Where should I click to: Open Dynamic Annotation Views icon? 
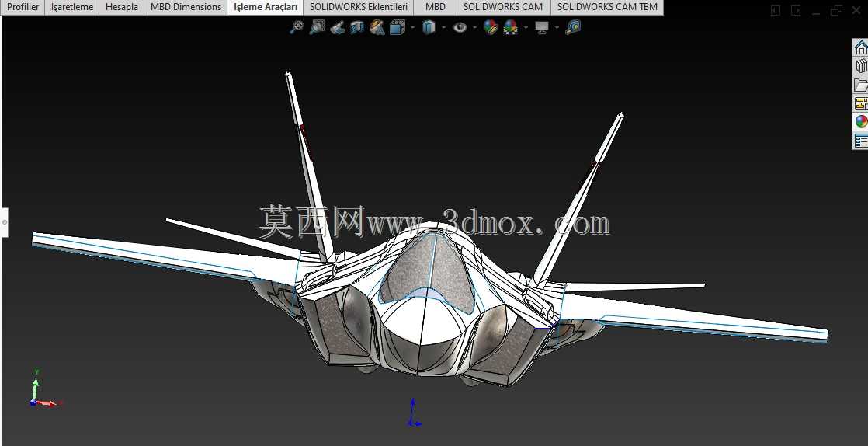pyautogui.click(x=377, y=27)
